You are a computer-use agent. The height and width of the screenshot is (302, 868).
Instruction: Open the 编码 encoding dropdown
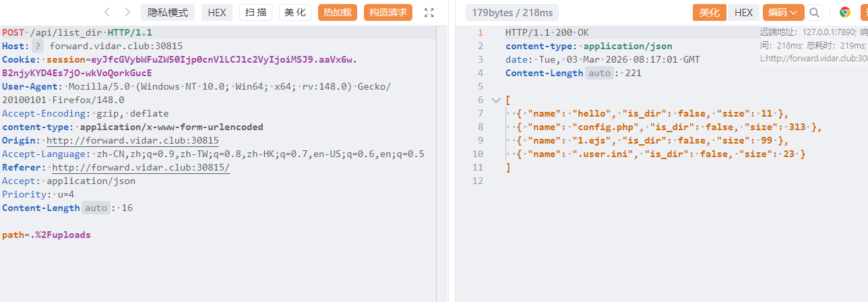click(x=783, y=12)
